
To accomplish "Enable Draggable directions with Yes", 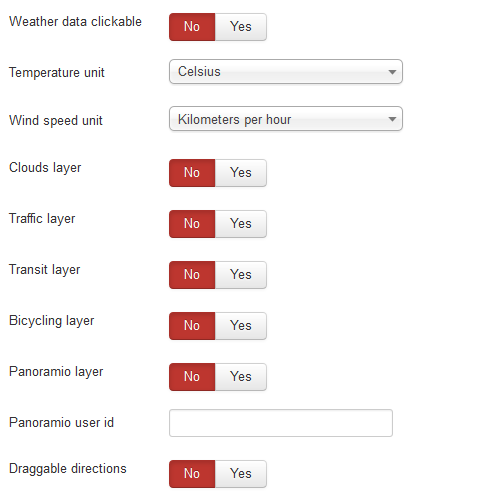I will 241,474.
